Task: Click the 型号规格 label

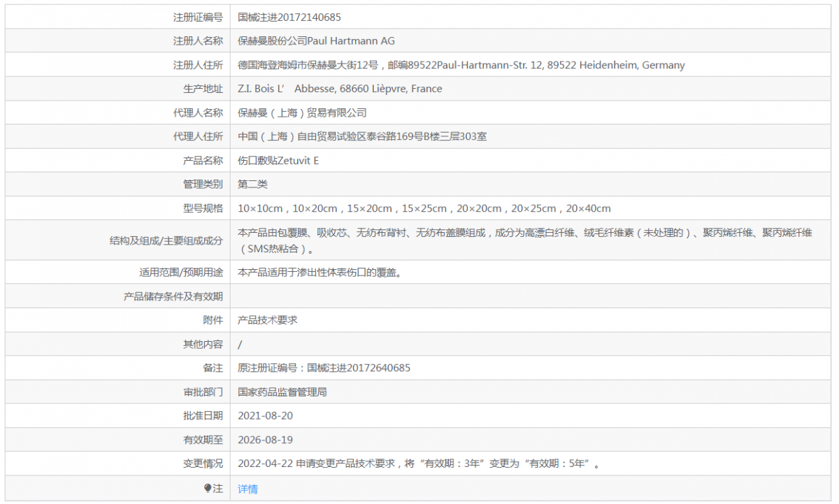Action: [203, 208]
